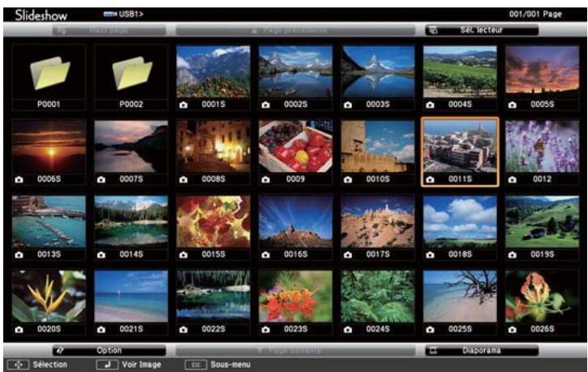Image resolution: width=588 pixels, height=372 pixels.
Task: Click the camera icon beside 0026S
Action: (x=513, y=330)
